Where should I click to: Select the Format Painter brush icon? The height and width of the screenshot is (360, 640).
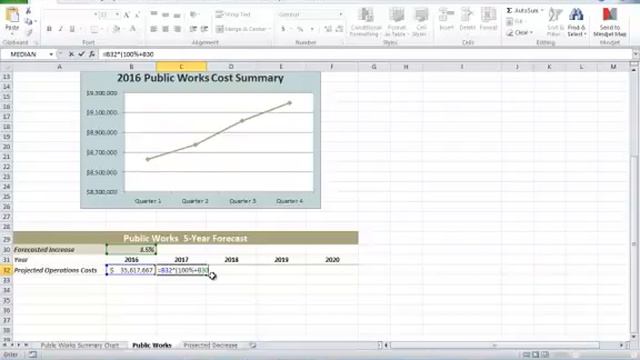(x=28, y=32)
